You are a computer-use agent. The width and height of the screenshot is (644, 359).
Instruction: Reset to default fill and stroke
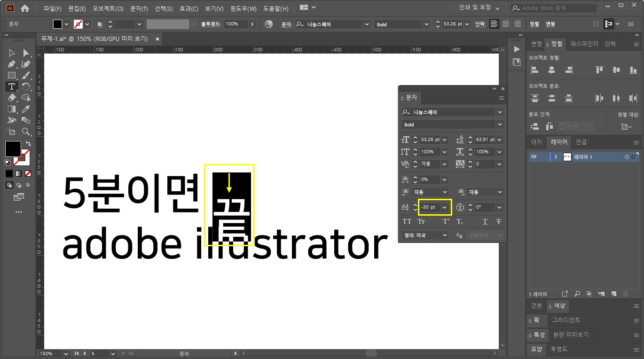pos(8,163)
